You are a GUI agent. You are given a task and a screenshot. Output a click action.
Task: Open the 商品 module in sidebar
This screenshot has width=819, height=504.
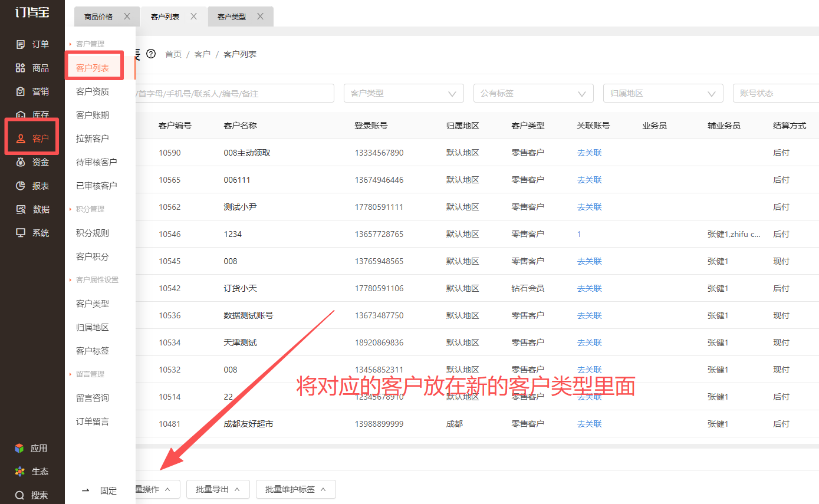32,68
